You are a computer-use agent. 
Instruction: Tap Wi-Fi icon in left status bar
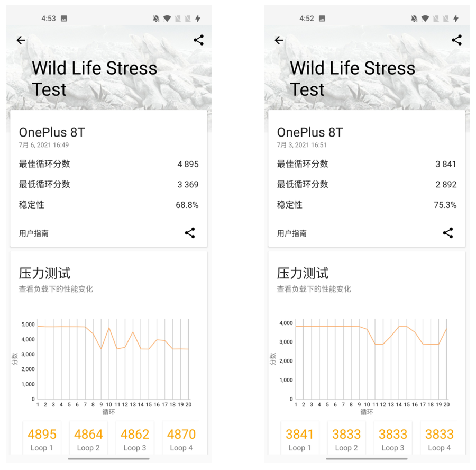167,19
